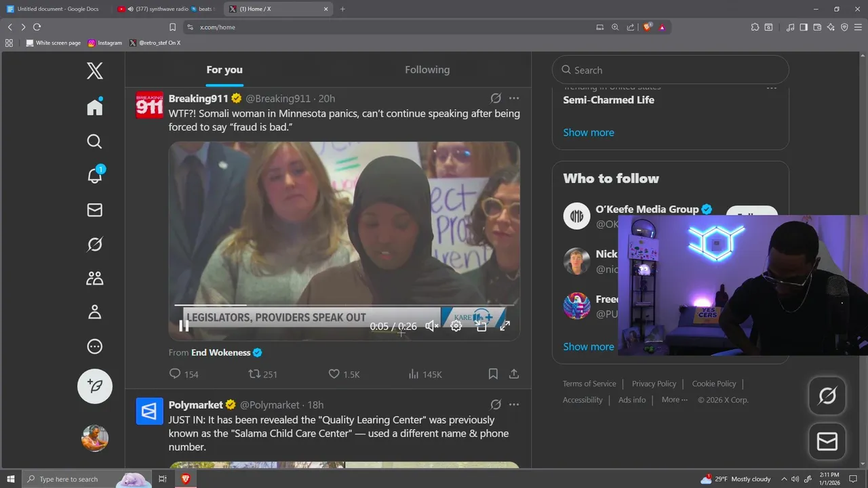Toggle video picture-in-picture mode
The height and width of the screenshot is (488, 868).
click(481, 326)
